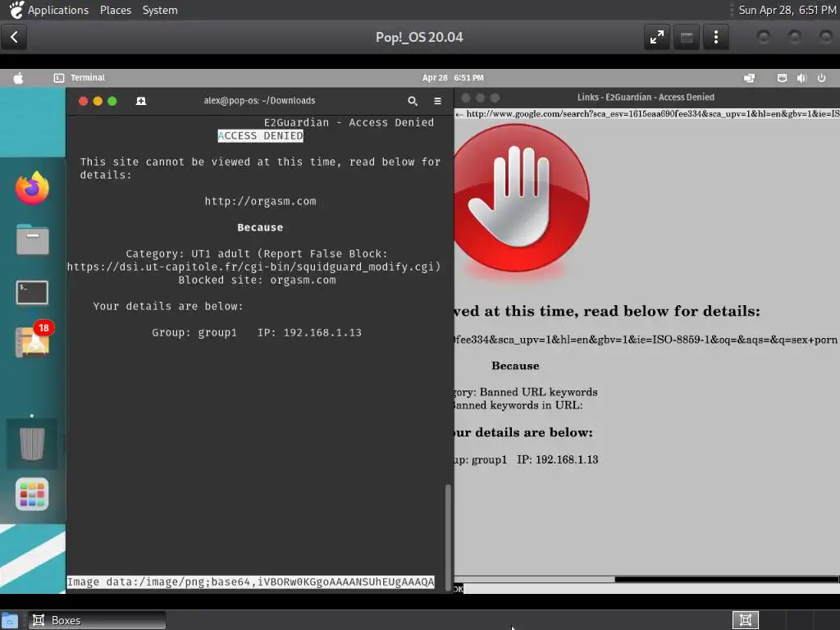The width and height of the screenshot is (840, 630).
Task: Open the Trash in the dock
Action: click(x=32, y=444)
